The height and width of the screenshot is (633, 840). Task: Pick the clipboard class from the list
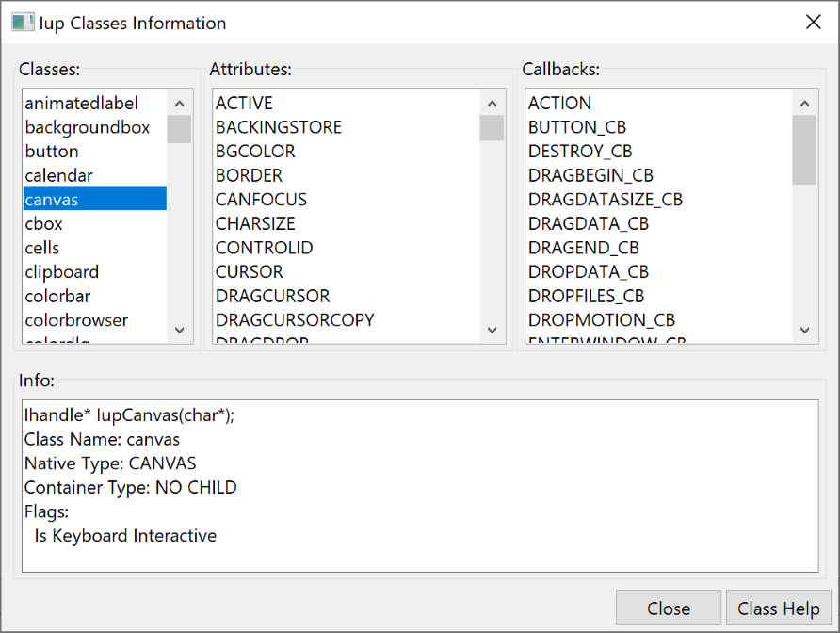[x=61, y=272]
